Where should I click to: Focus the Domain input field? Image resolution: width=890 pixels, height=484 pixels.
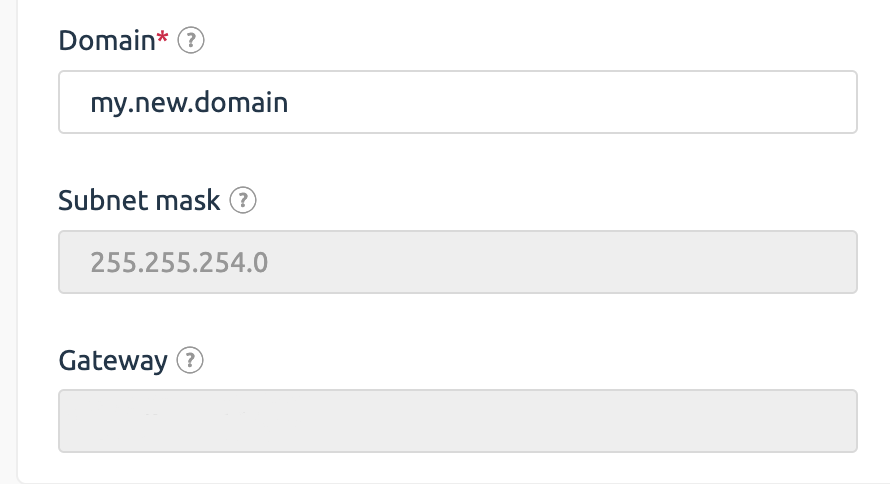[x=457, y=102]
